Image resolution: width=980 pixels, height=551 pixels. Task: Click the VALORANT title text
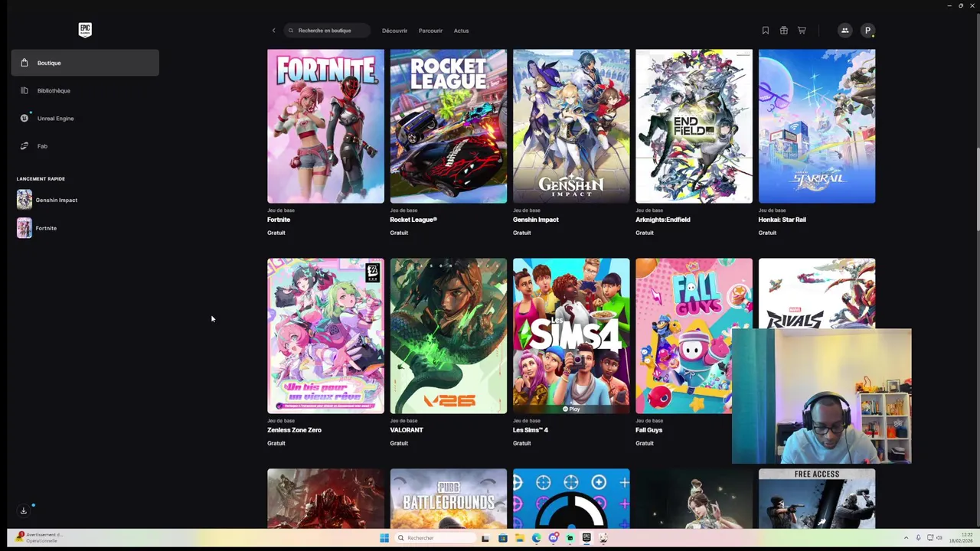pyautogui.click(x=407, y=430)
